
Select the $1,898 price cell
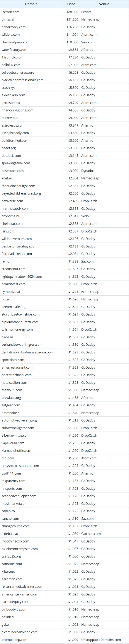[73, 261]
